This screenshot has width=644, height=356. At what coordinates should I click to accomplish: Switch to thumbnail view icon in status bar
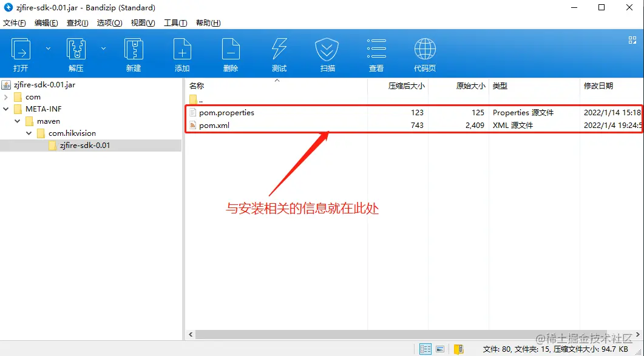(x=440, y=349)
